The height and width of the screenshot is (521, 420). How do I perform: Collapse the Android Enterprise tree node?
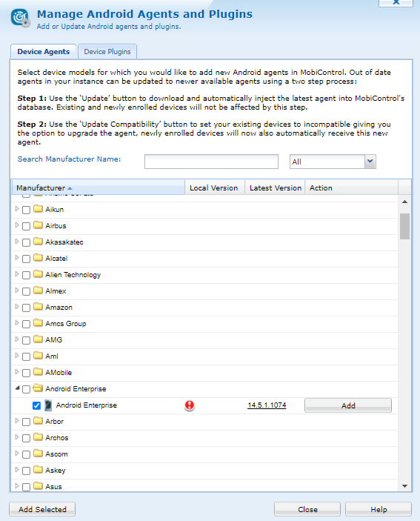(x=17, y=388)
